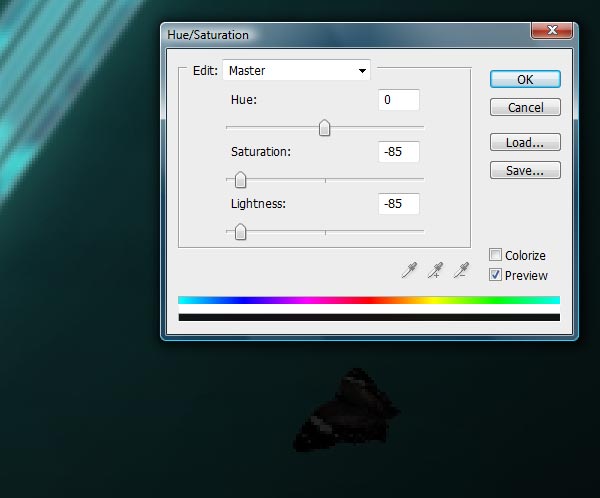Click the Saturation value field

(399, 152)
